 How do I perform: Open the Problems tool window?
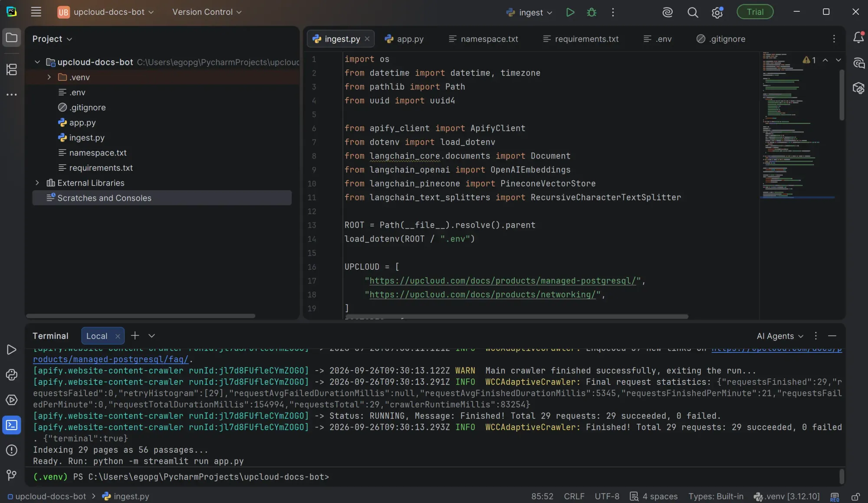[12, 450]
